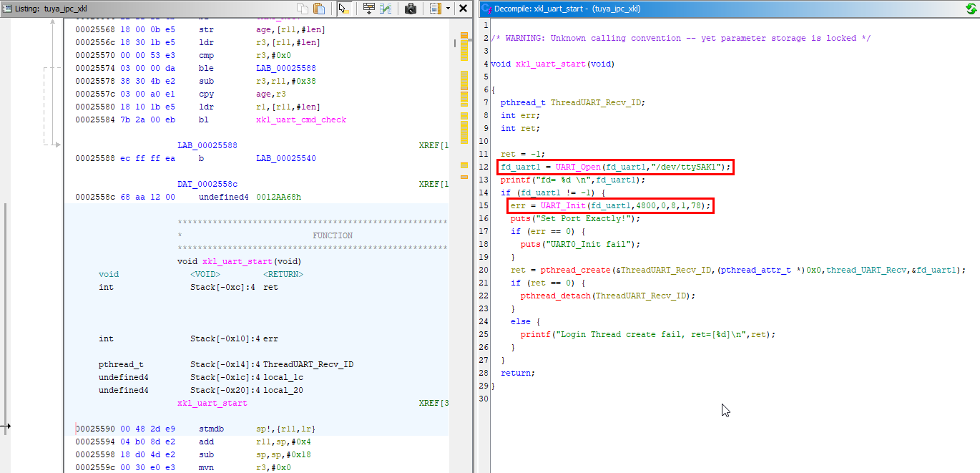This screenshot has width=980, height=473.
Task: Click the Decompile panel C icon
Action: 485,9
